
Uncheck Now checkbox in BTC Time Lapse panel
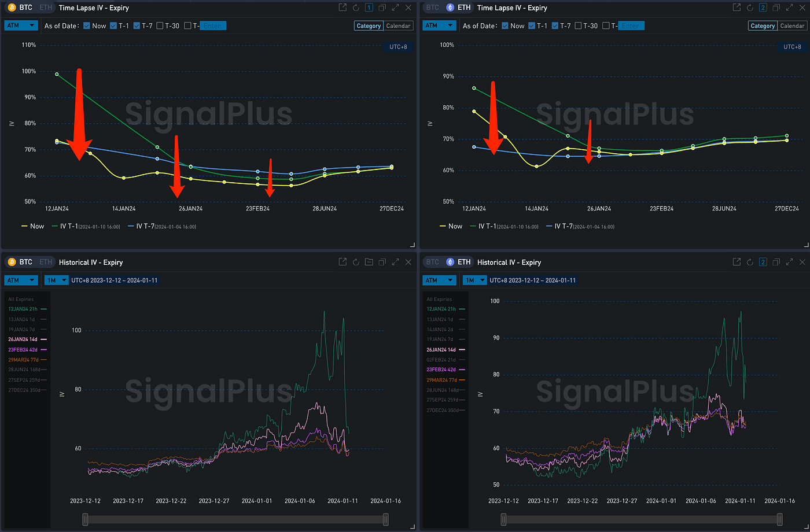pos(87,25)
